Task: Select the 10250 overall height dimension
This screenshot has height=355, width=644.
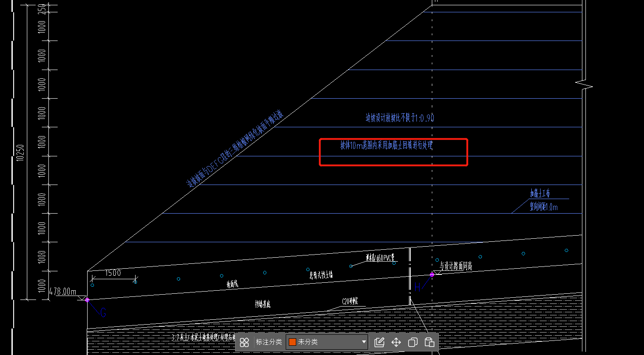Action: 20,152
